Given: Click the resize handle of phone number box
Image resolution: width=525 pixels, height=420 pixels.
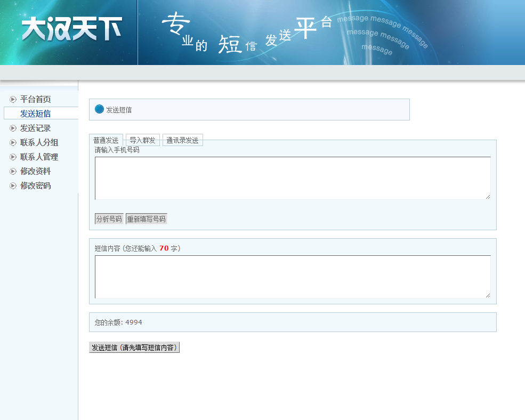Looking at the screenshot, I should coord(487,197).
